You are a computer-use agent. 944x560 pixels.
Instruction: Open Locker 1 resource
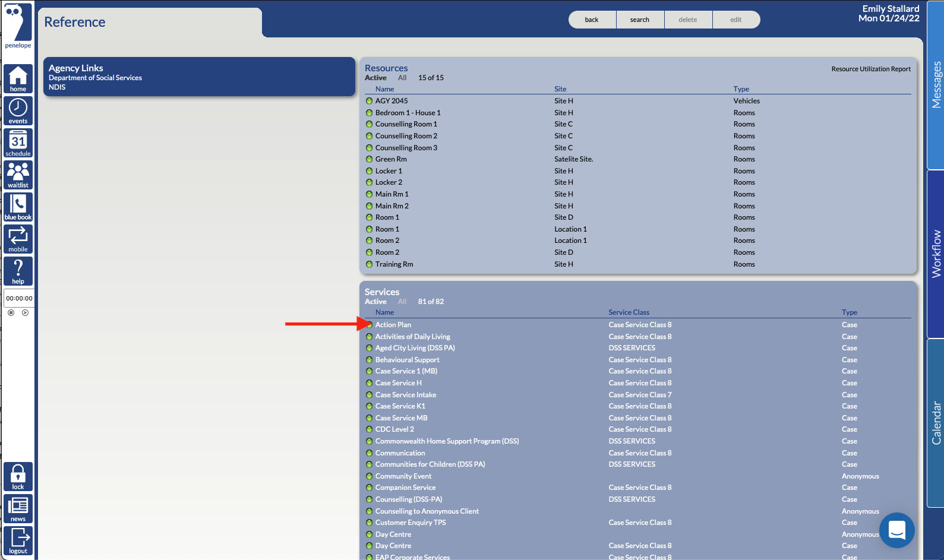(x=389, y=171)
